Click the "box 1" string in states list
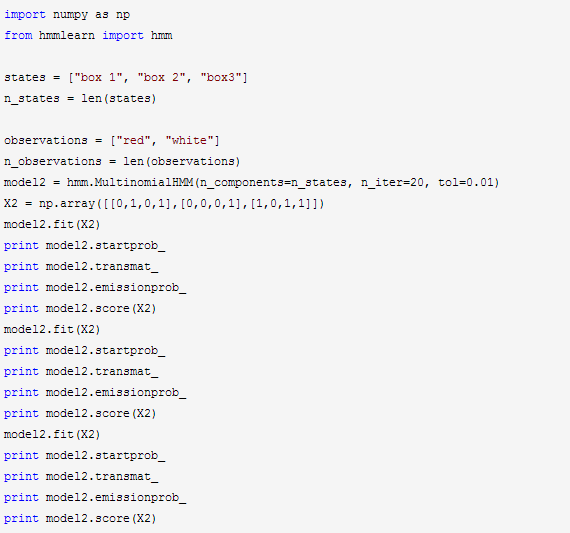This screenshot has width=570, height=533. pyautogui.click(x=98, y=77)
